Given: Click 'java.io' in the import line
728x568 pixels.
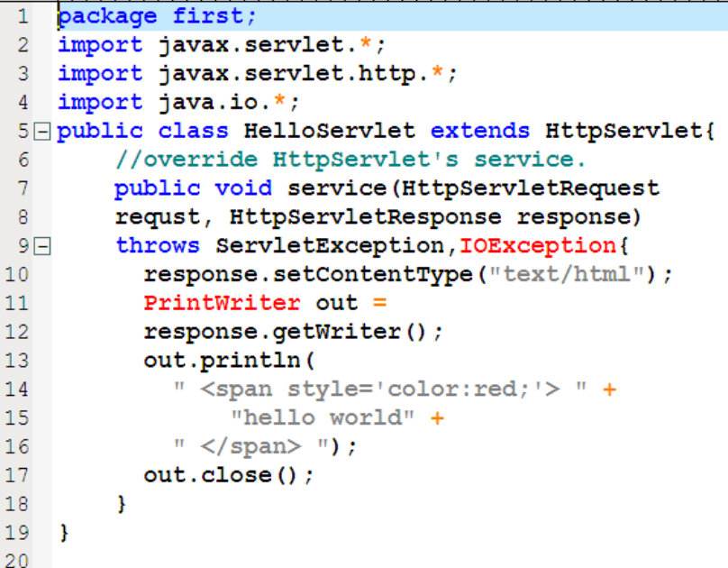Looking at the screenshot, I should click(x=208, y=102).
